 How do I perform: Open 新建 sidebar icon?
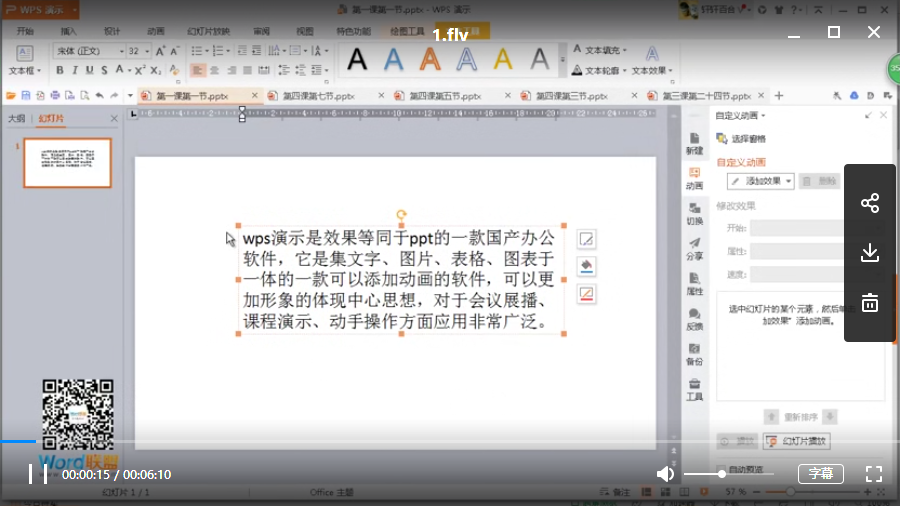695,144
